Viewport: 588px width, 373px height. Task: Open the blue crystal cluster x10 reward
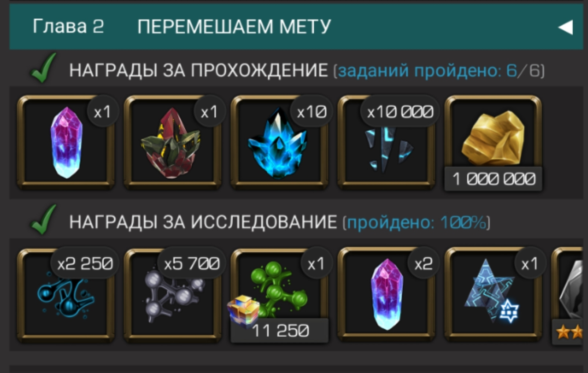pyautogui.click(x=280, y=142)
